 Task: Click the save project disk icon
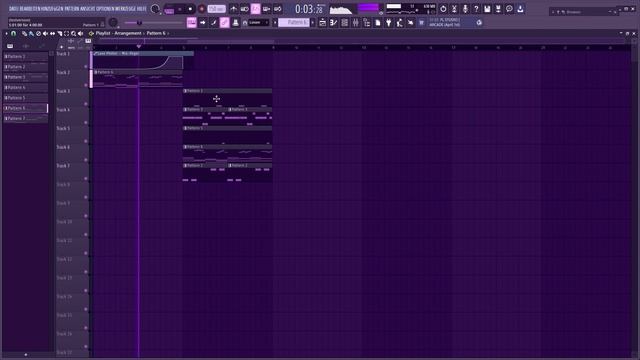[487, 9]
